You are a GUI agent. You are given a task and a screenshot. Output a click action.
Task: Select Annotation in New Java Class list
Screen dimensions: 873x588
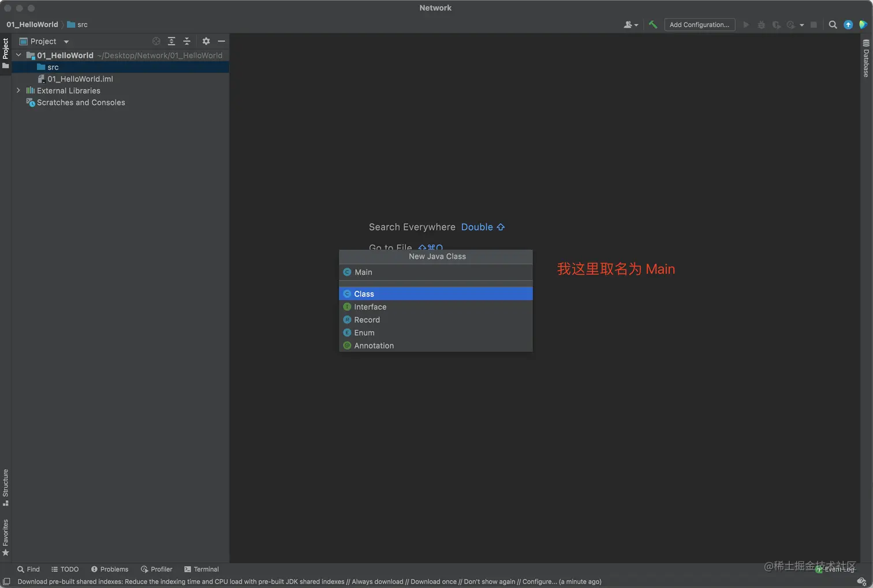tap(436, 346)
